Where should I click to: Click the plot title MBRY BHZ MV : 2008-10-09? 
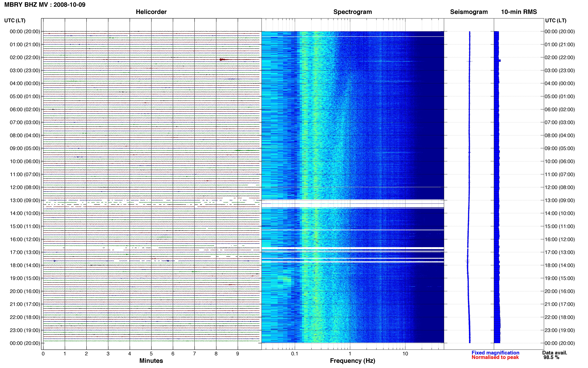pos(45,5)
